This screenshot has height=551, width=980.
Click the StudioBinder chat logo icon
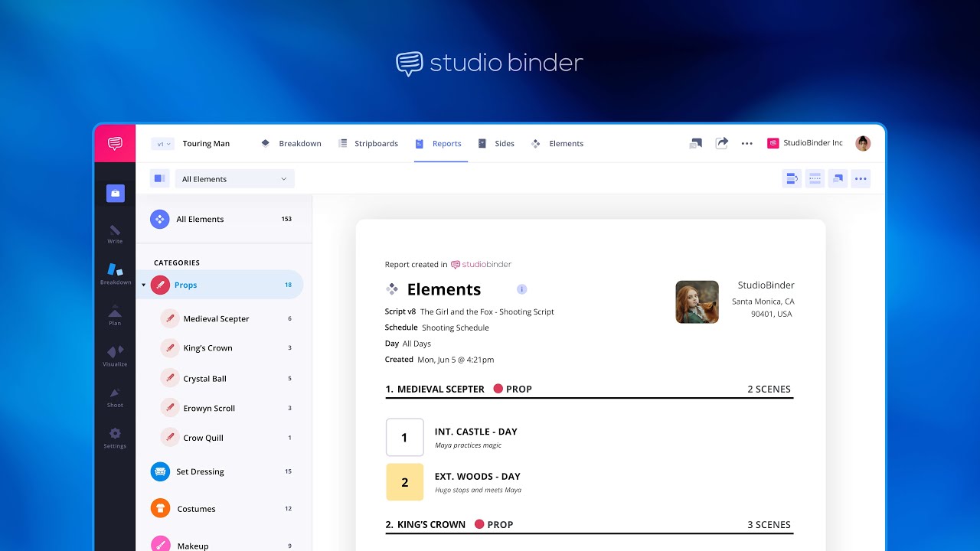(x=115, y=143)
